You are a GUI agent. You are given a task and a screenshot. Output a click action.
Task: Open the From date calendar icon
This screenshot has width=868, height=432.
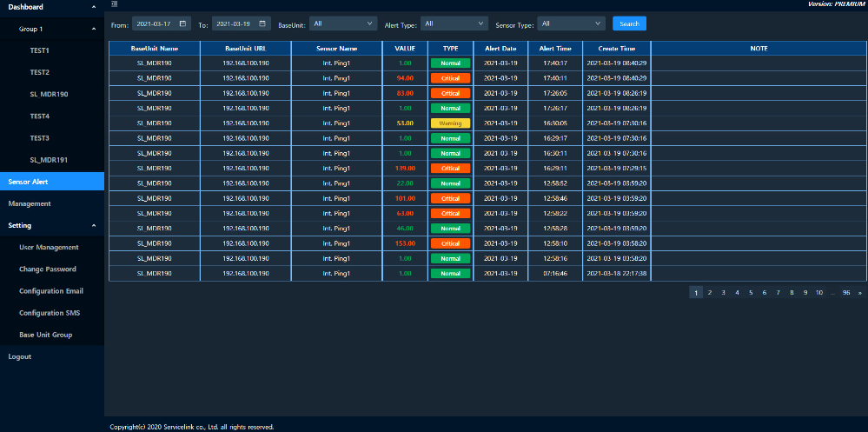(x=182, y=24)
